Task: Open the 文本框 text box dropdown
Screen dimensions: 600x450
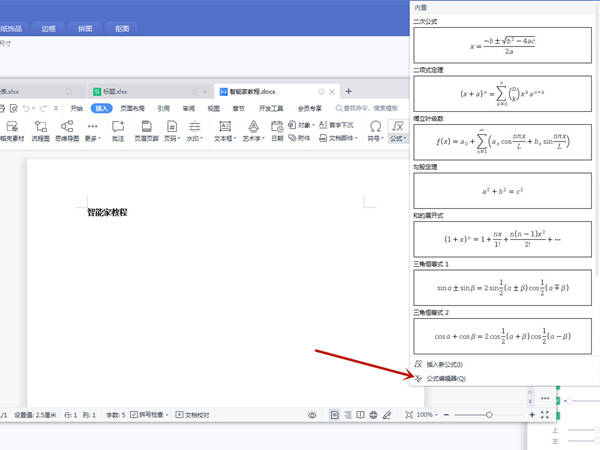Action: point(225,131)
